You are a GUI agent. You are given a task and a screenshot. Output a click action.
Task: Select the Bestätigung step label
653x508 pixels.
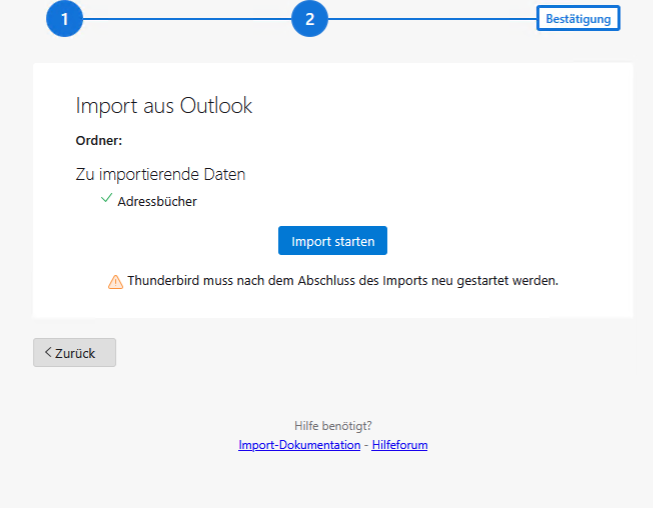point(578,19)
